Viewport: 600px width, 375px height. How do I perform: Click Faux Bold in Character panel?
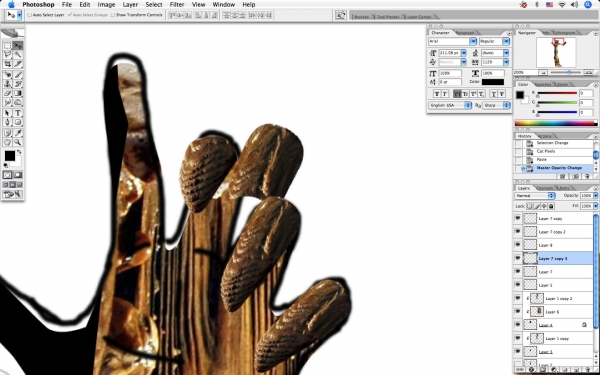pyautogui.click(x=437, y=94)
